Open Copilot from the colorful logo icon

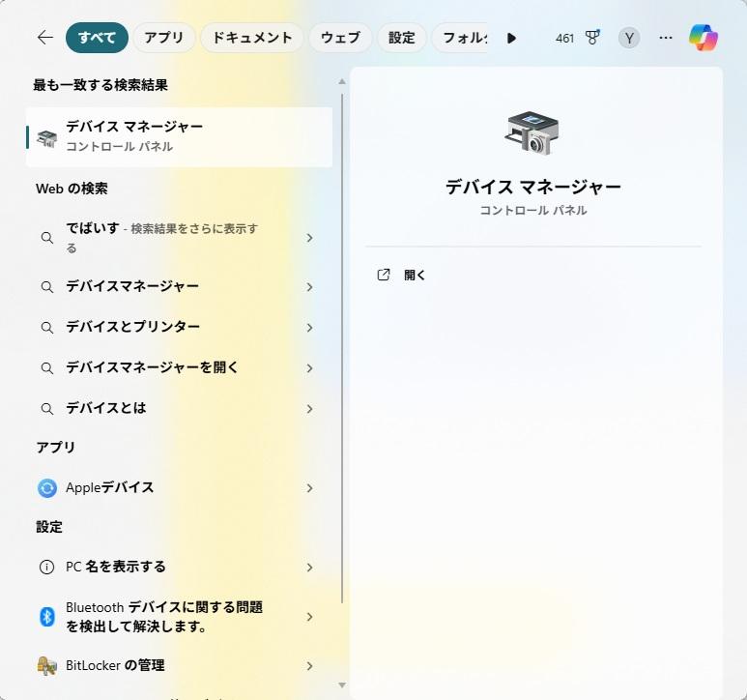tap(704, 38)
